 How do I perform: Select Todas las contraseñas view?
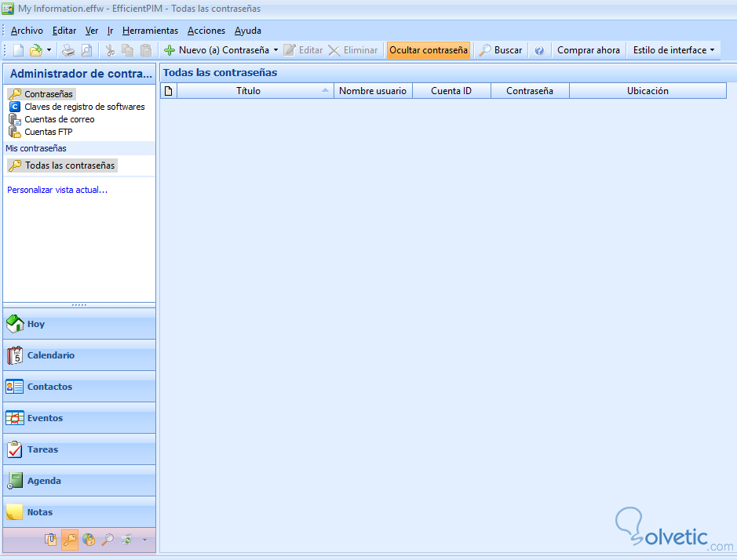click(x=62, y=165)
